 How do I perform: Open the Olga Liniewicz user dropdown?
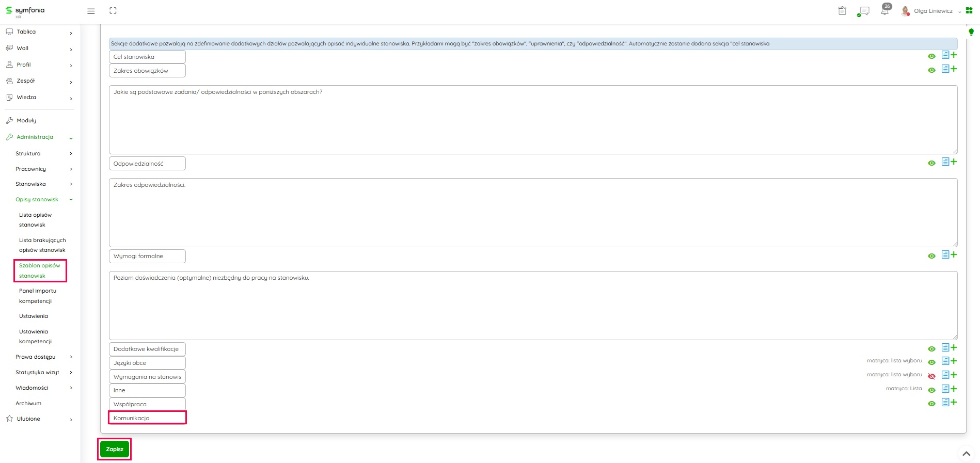tap(933, 11)
